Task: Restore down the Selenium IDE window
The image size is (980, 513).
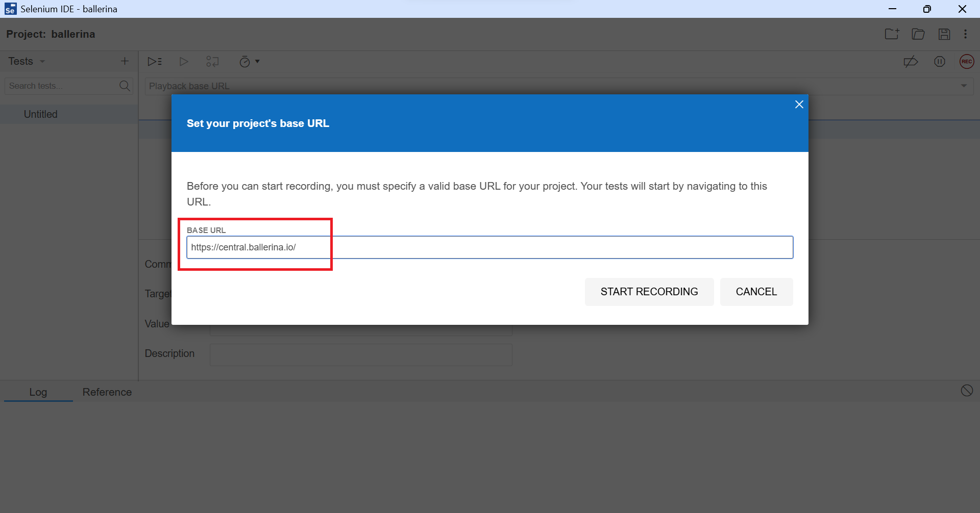Action: tap(927, 9)
